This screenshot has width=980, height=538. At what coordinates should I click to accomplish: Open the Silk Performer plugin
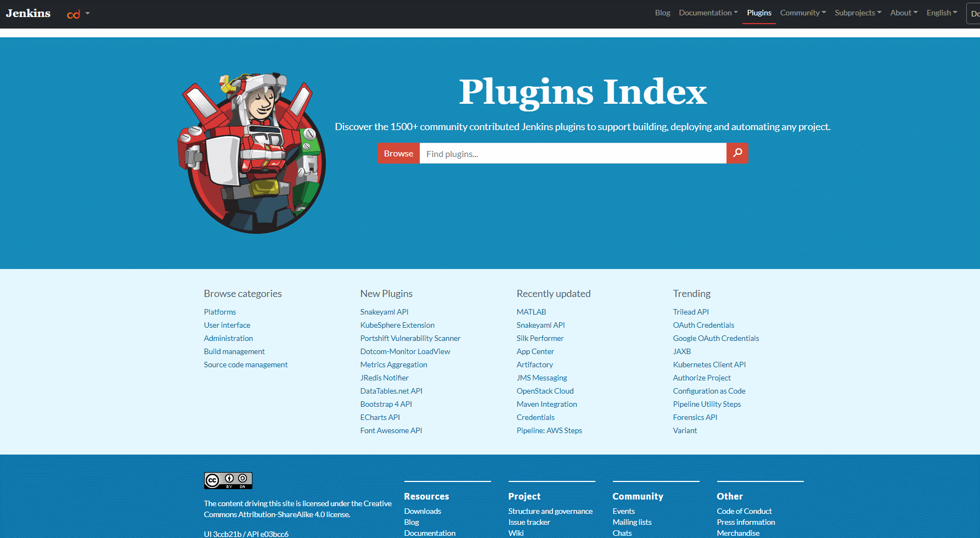coord(540,338)
